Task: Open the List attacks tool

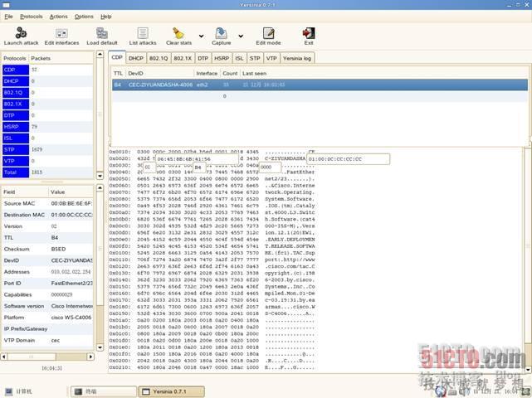Action: [143, 33]
